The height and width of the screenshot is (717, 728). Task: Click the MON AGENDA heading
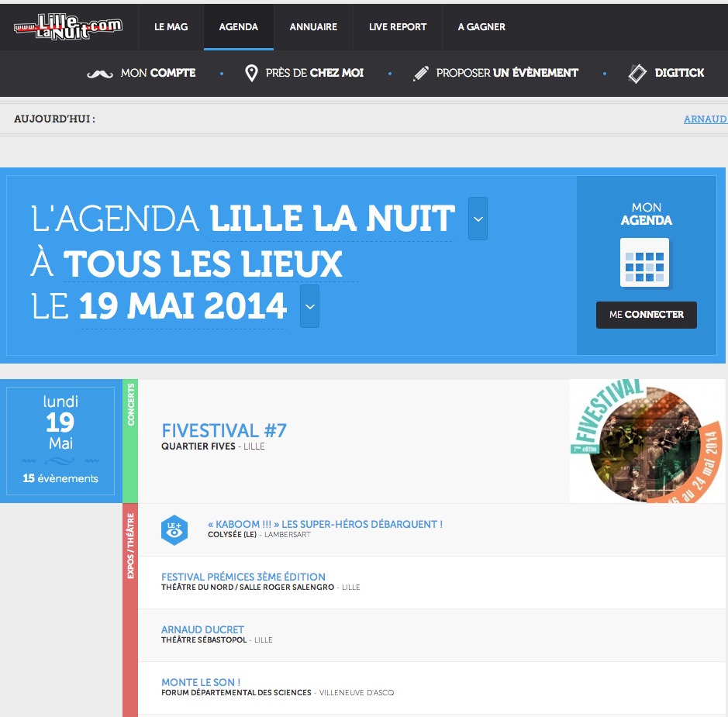click(647, 214)
